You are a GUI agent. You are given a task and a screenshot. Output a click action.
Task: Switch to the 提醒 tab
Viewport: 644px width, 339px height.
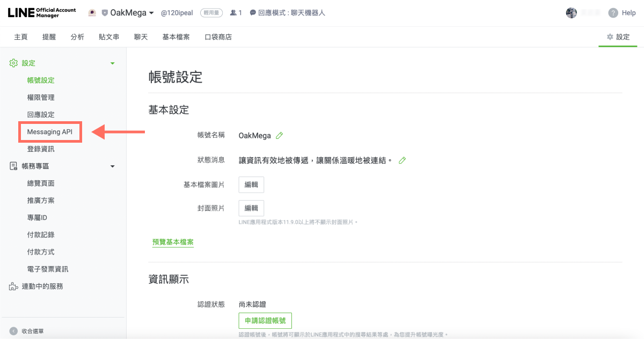49,37
